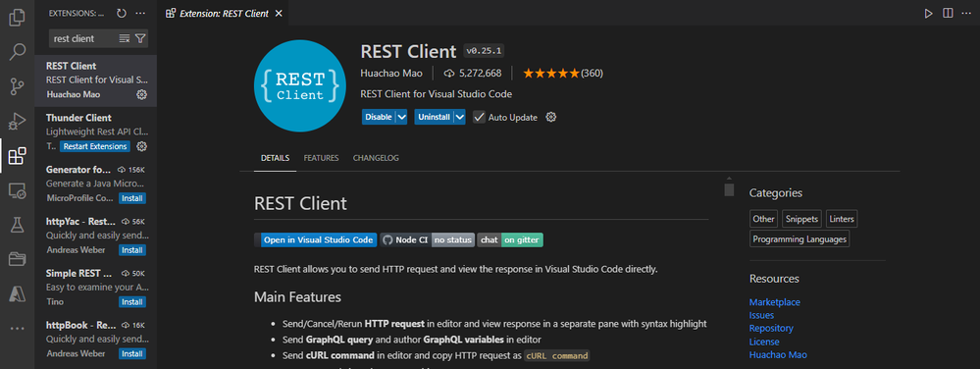Click in the rest client search field
980x369 pixels.
(x=82, y=38)
